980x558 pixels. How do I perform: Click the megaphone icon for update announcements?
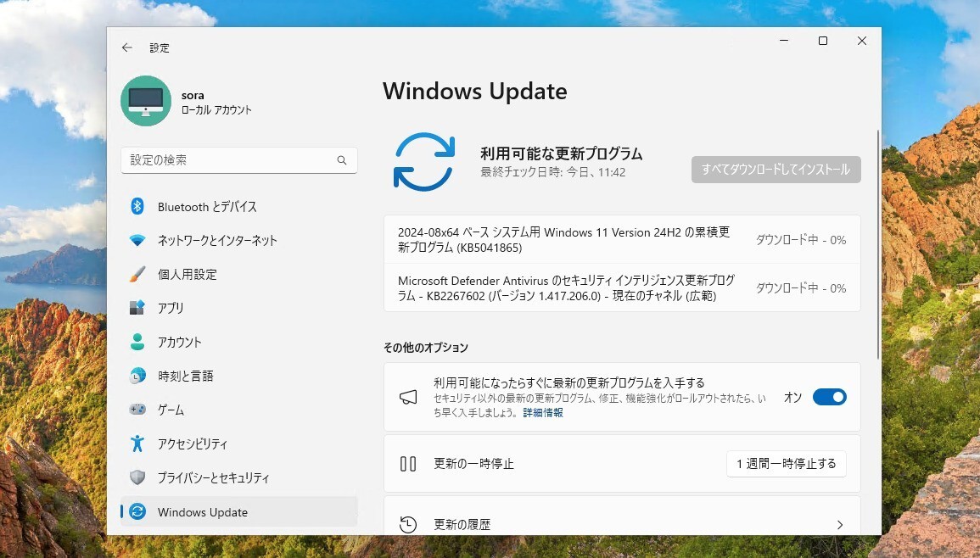408,396
